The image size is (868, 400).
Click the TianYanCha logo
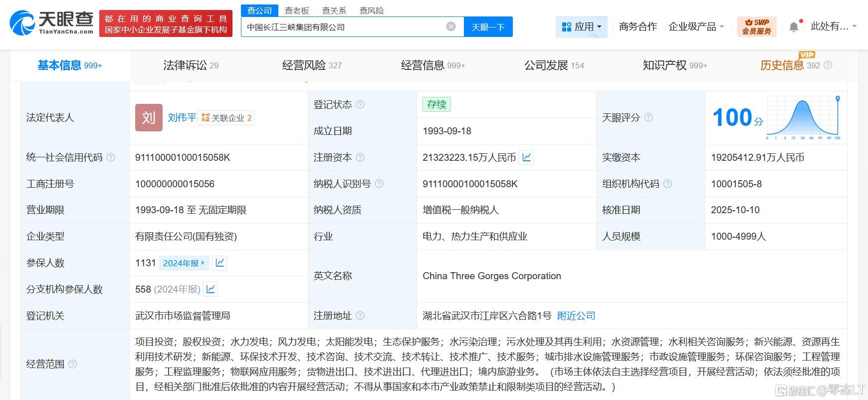(x=51, y=23)
